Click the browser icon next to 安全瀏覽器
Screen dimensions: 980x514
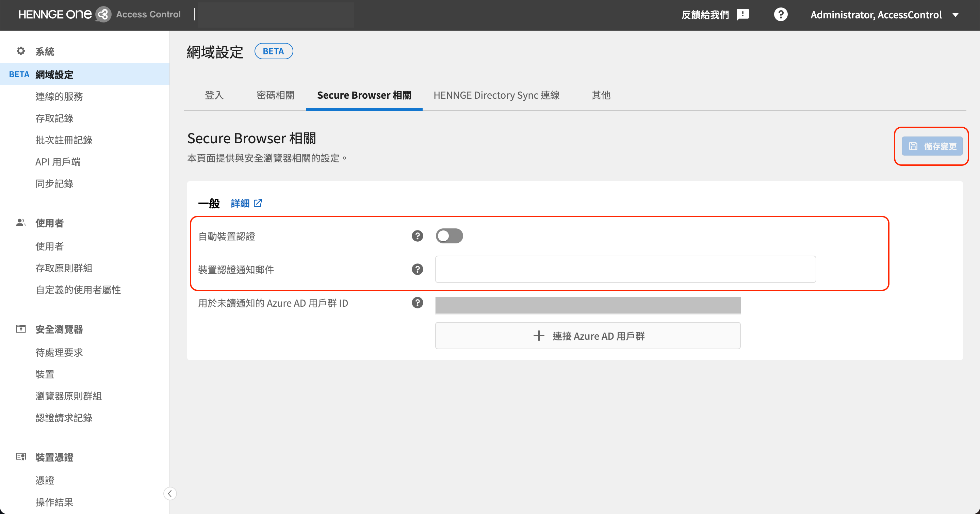(x=21, y=329)
